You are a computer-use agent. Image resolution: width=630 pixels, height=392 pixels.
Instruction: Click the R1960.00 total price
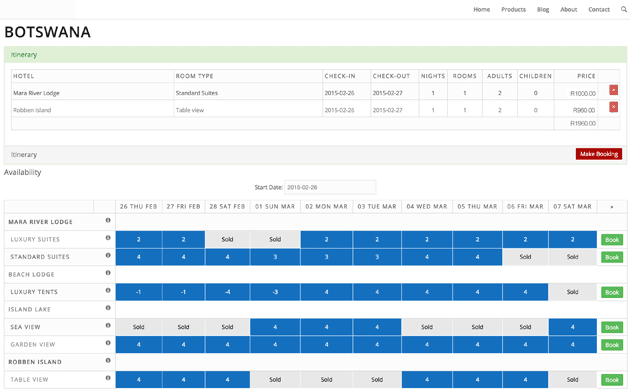583,123
